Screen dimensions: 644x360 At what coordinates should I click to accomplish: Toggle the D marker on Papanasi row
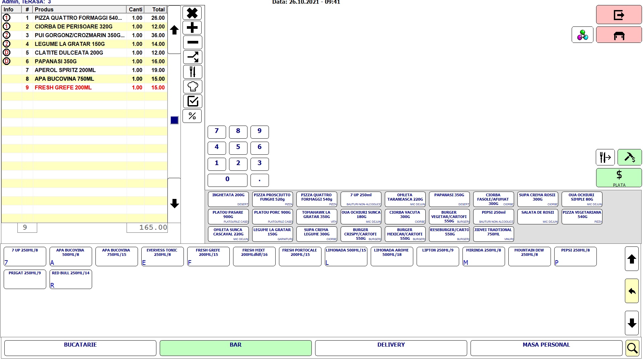pos(6,61)
